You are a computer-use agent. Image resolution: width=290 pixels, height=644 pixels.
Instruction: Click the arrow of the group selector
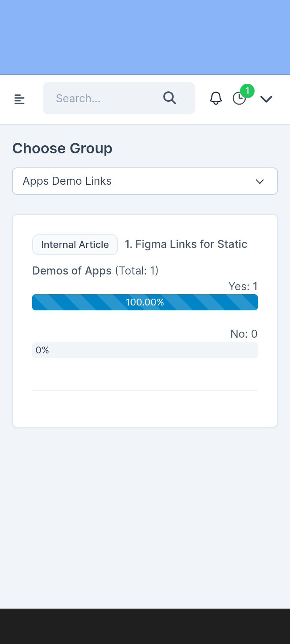click(x=260, y=182)
